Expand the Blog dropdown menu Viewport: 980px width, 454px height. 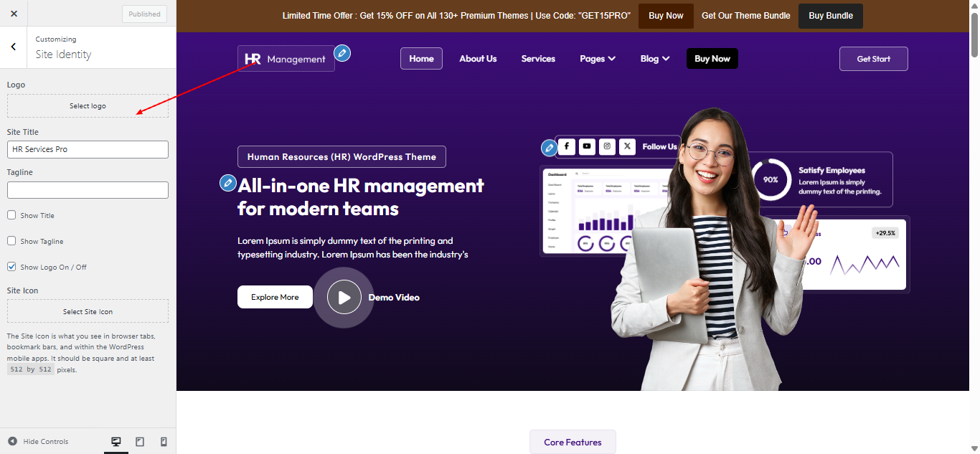tap(655, 59)
